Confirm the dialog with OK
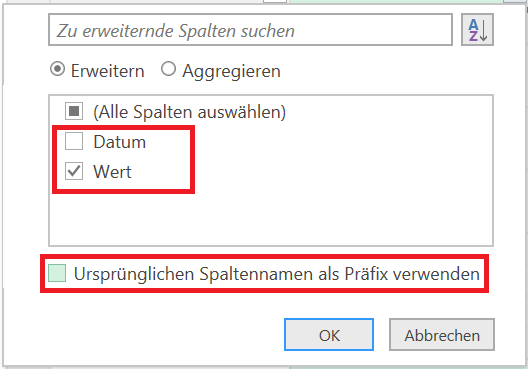The image size is (528, 369). pyautogui.click(x=329, y=335)
